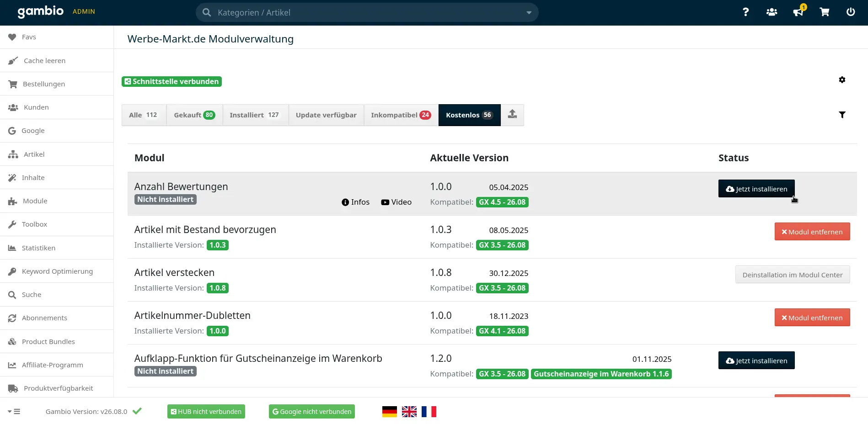Open module settings gear icon
868x424 pixels.
coord(842,80)
